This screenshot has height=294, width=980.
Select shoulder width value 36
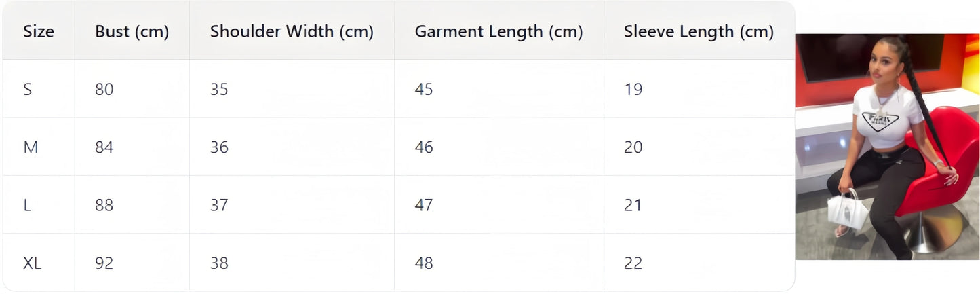click(x=219, y=147)
